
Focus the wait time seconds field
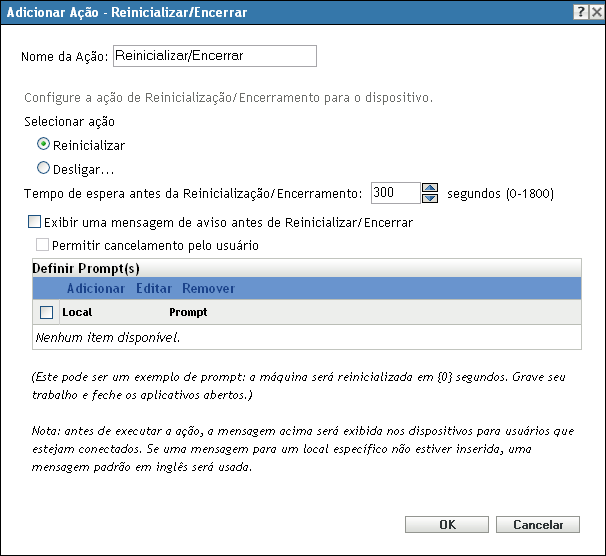(x=394, y=192)
